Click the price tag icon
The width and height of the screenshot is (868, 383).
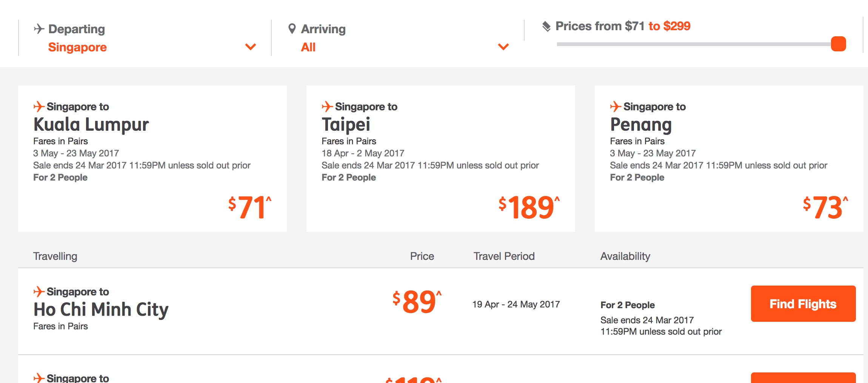coord(546,26)
